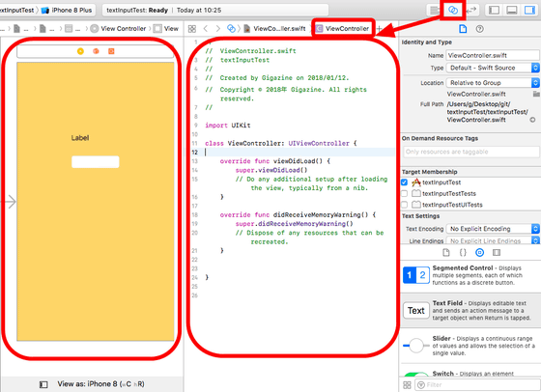The image size is (541, 392).
Task: Open the View breadcrumb in jump bar
Action: [166, 29]
